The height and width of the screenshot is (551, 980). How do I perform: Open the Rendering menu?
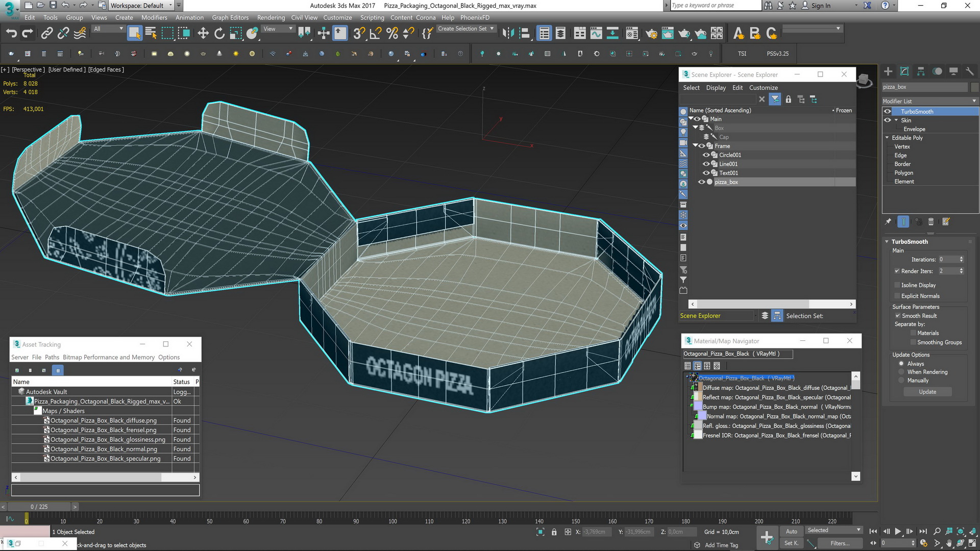click(271, 17)
